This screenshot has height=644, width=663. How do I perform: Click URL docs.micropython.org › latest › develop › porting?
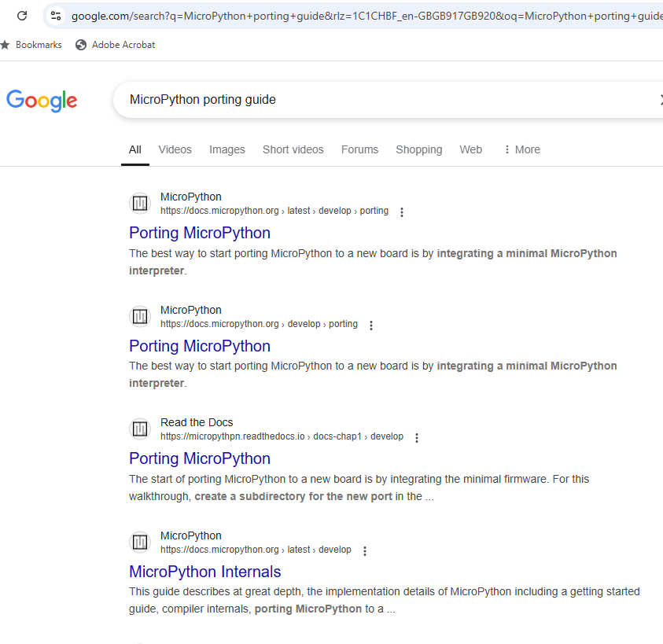pyautogui.click(x=274, y=211)
